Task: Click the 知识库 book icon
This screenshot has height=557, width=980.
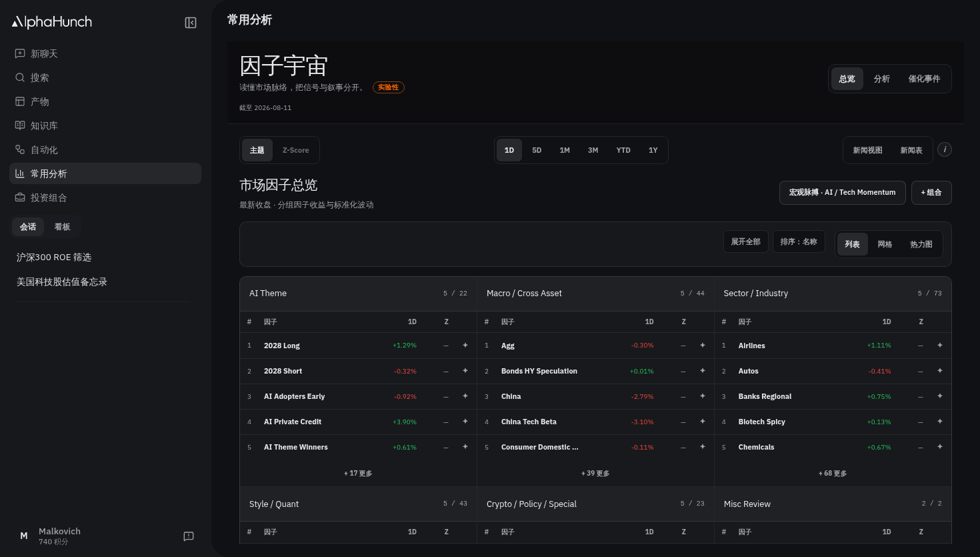Action: [20, 125]
